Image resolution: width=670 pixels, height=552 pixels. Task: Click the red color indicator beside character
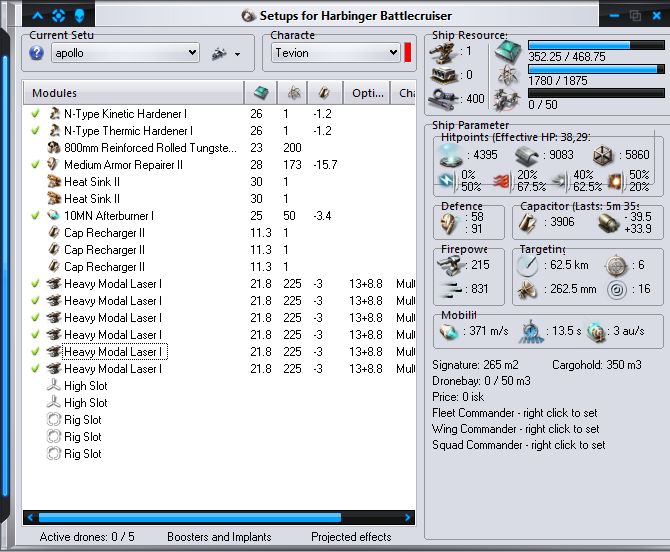pos(408,53)
